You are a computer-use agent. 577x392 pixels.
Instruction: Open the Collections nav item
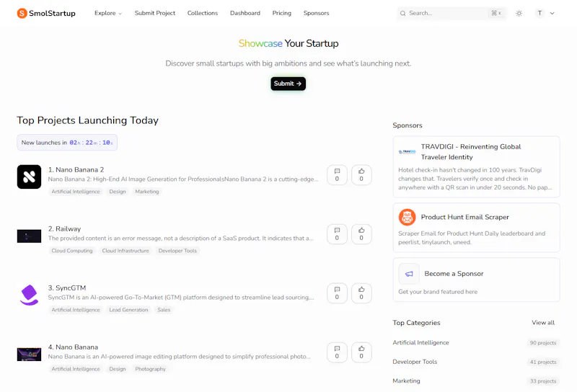coord(203,13)
